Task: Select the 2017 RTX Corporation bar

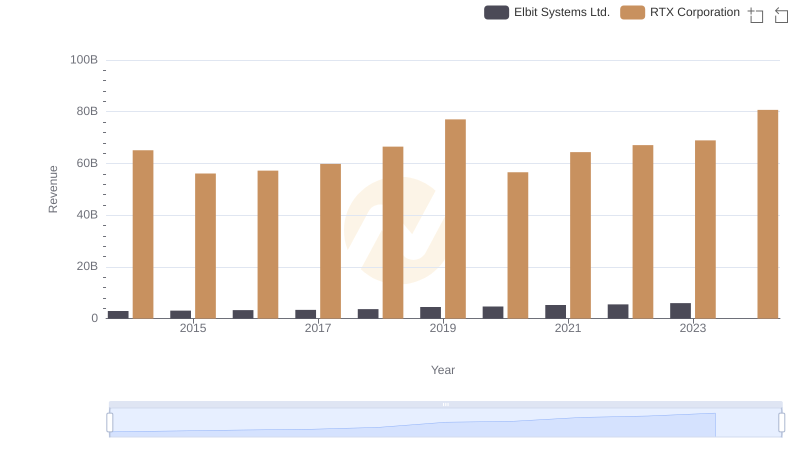Action: click(331, 241)
